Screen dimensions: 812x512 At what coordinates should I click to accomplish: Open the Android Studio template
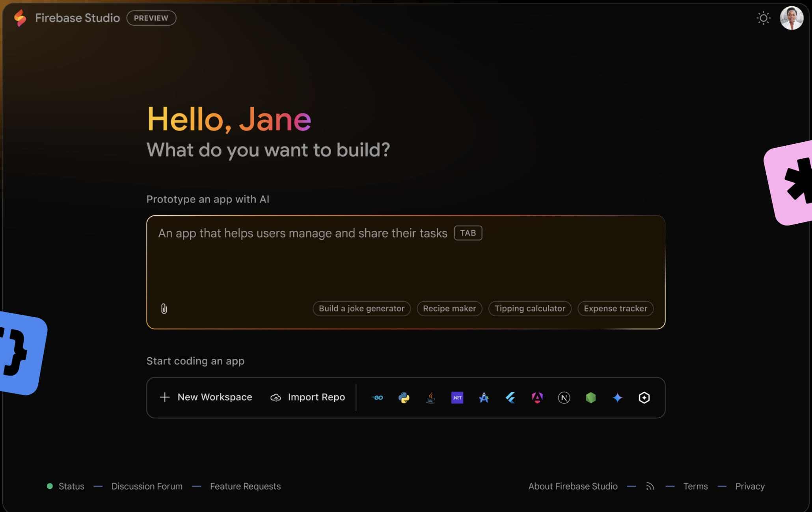pos(484,398)
